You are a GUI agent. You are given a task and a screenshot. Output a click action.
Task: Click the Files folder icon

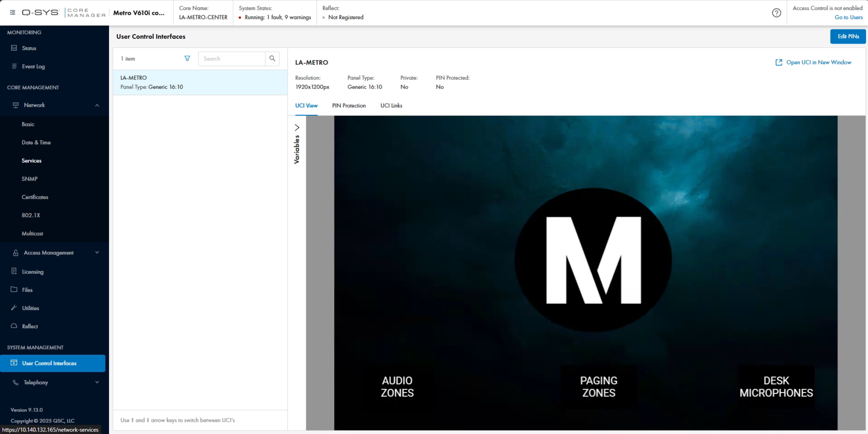(14, 289)
